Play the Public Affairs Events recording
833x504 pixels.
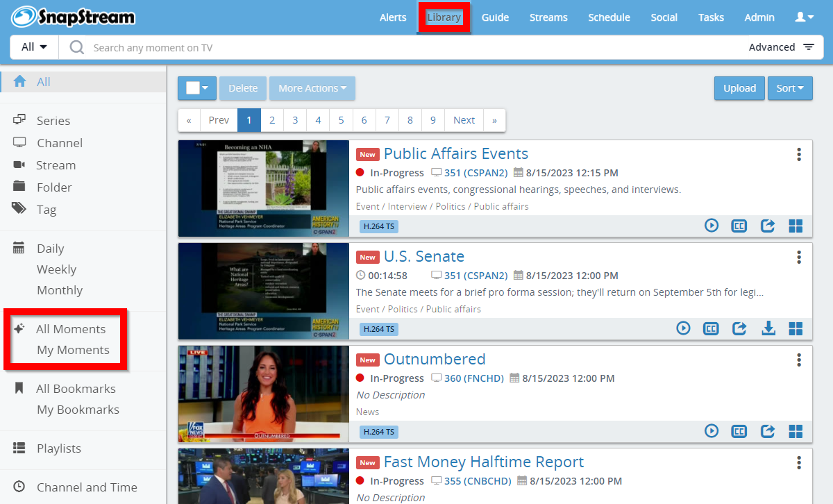tap(712, 226)
